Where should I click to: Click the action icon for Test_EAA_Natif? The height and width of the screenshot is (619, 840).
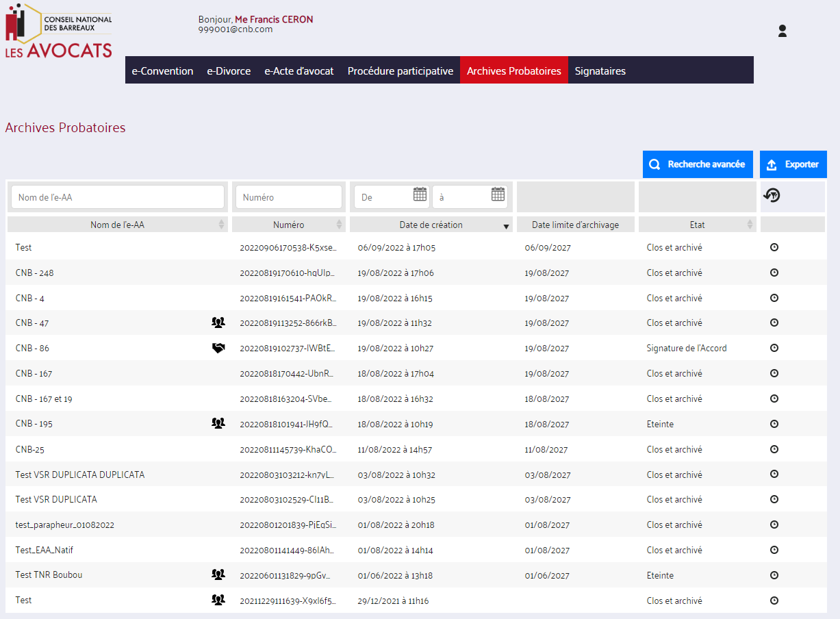774,550
